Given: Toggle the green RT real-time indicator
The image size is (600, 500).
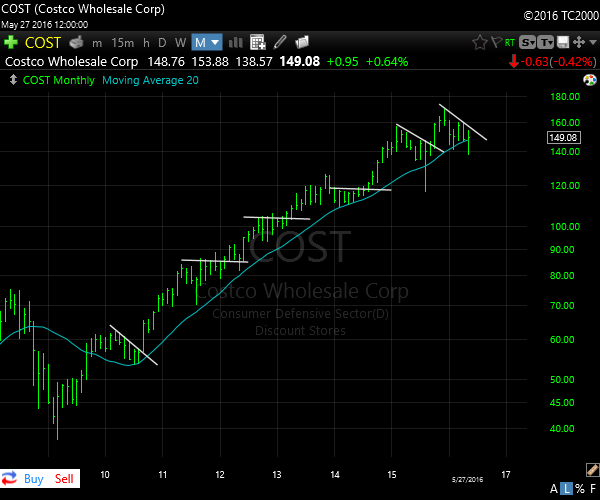Looking at the screenshot, I should 510,42.
